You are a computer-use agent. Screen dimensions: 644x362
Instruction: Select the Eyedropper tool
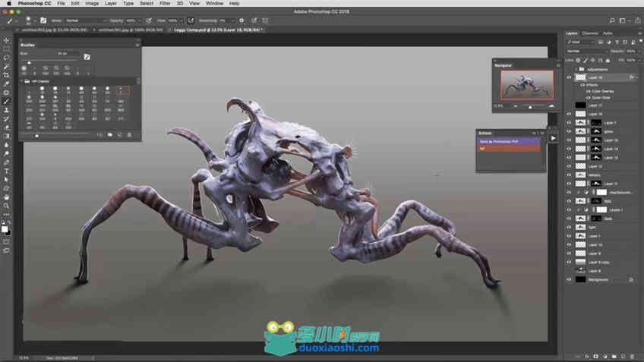[x=6, y=83]
